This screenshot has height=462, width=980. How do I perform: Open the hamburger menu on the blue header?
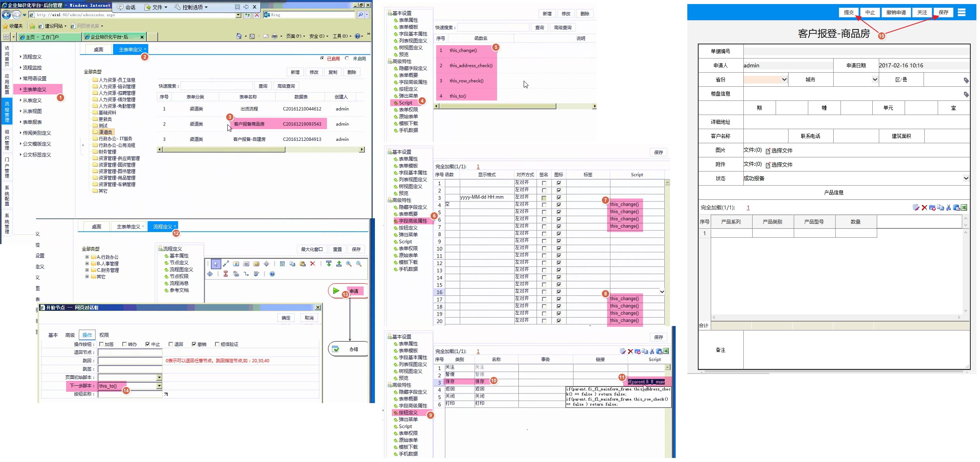tap(961, 13)
